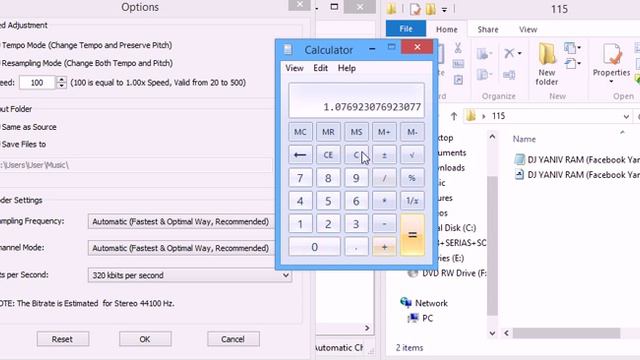Click New folder in Explorer ribbon

[x=547, y=64]
